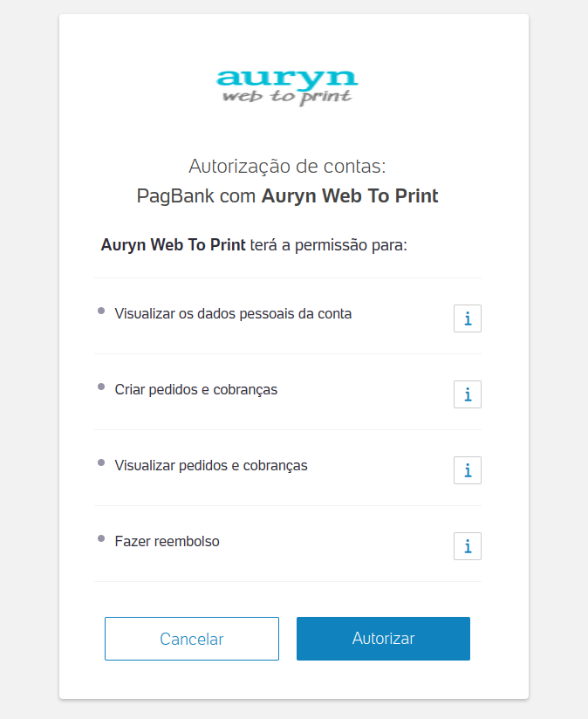The image size is (588, 719).
Task: Click bold Auryn Web To Print in title
Action: point(350,195)
